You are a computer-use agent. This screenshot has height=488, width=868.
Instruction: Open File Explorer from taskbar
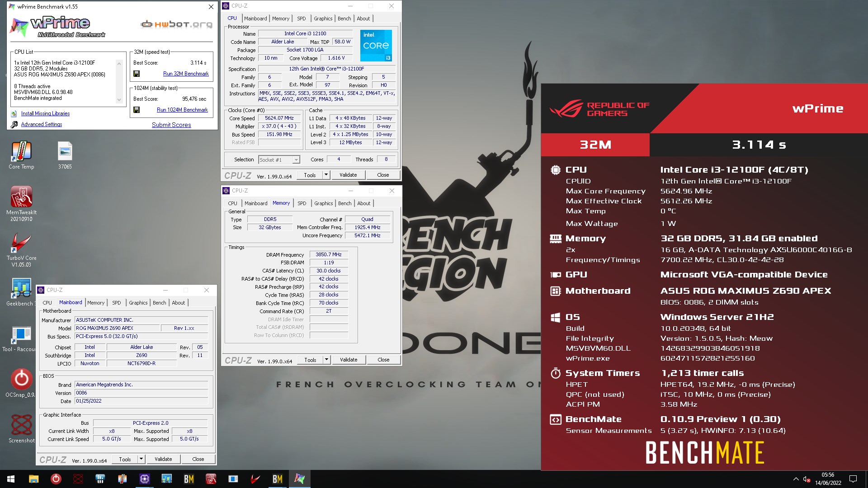[33, 479]
